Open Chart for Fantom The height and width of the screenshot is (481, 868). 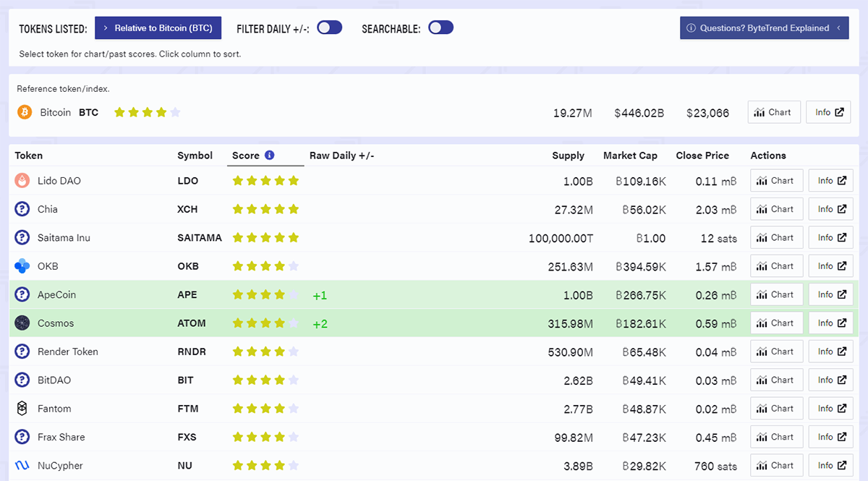pyautogui.click(x=776, y=409)
